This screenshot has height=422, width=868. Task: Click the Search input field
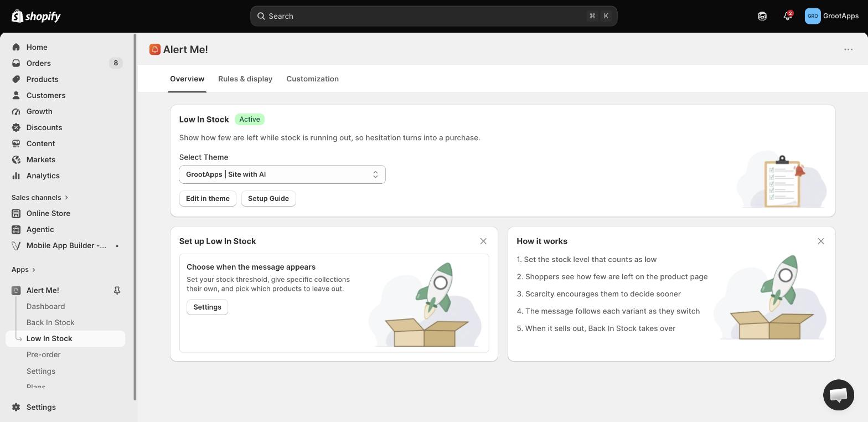[x=434, y=16]
